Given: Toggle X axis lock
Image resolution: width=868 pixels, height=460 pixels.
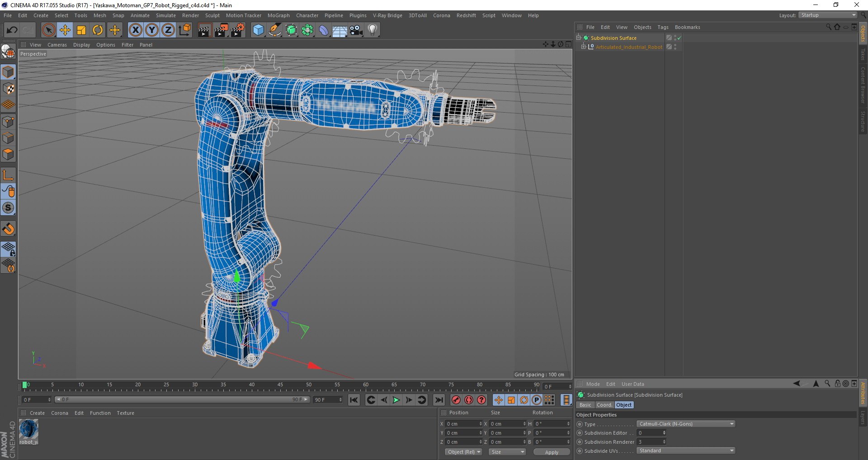Looking at the screenshot, I should coord(135,30).
